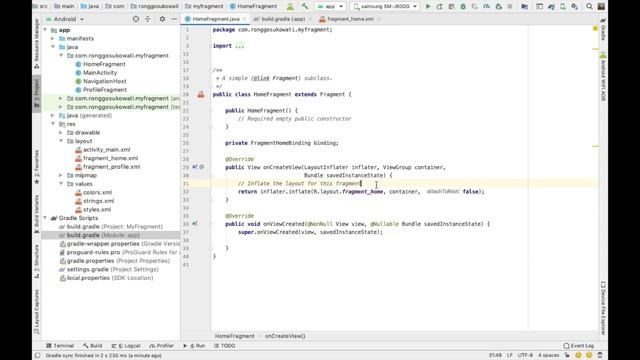This screenshot has height=360, width=640.
Task: Open the Run tool window button
Action: click(194, 346)
